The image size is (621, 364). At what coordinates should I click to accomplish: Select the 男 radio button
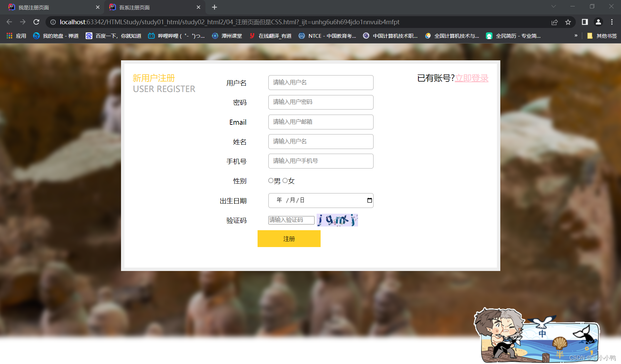pyautogui.click(x=271, y=181)
